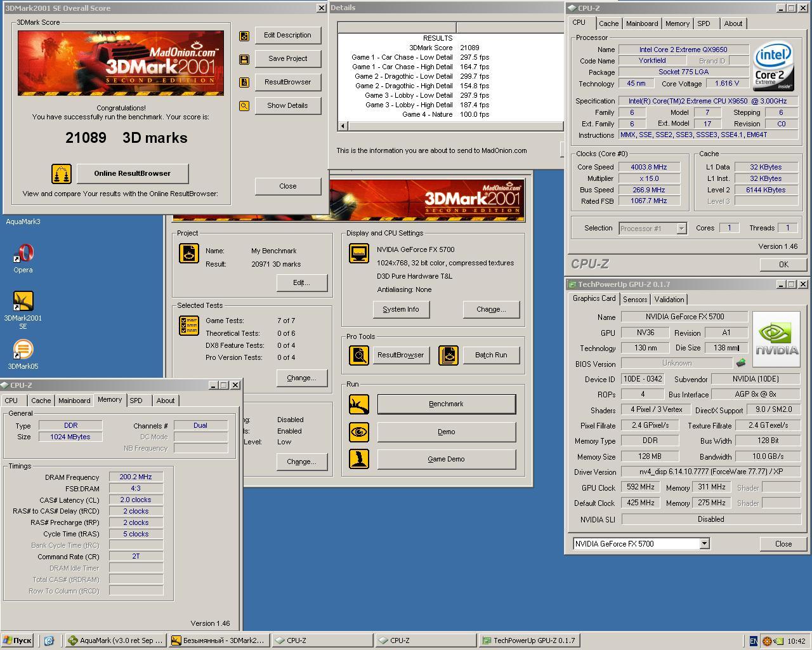Switch to the Cache tab in top CPU-Z window
Viewport: 812px width, 650px height.
pos(608,23)
